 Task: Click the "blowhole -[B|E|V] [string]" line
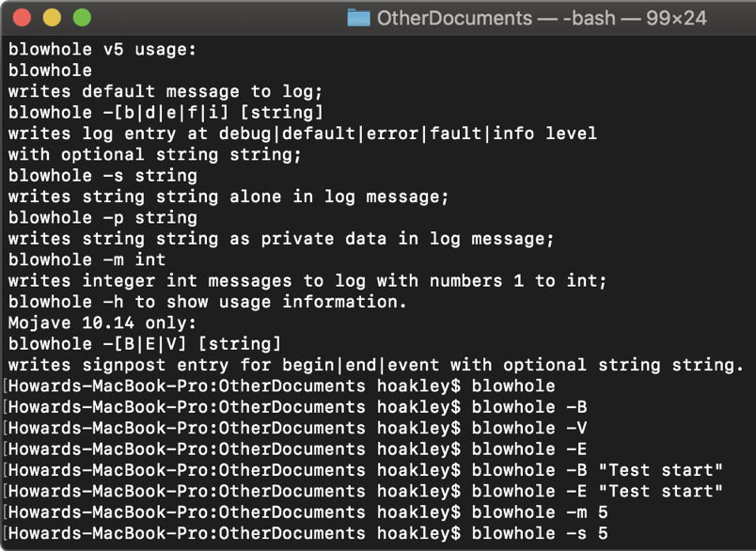[145, 344]
